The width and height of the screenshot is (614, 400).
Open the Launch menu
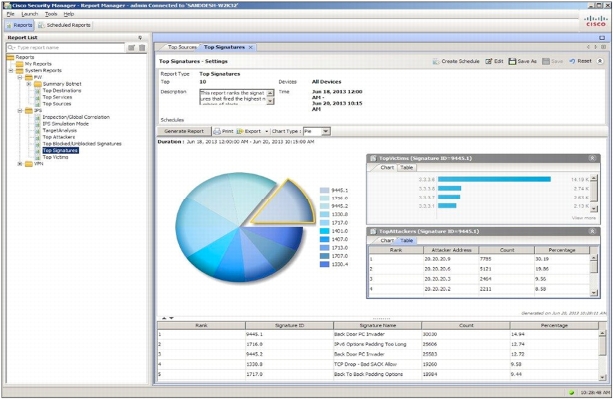(30, 14)
